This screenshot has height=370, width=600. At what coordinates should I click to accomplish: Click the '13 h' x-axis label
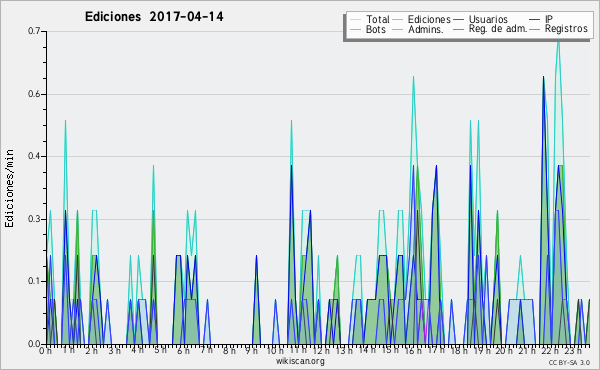click(344, 350)
